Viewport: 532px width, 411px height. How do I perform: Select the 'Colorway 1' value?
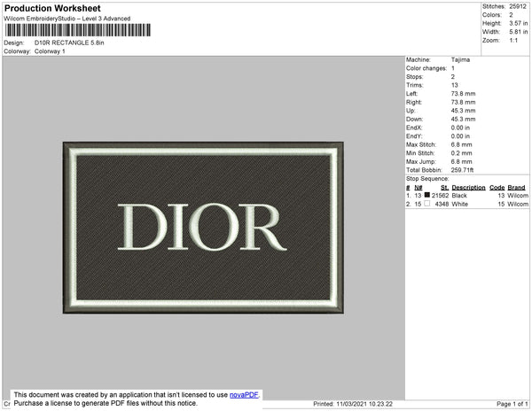pyautogui.click(x=50, y=51)
